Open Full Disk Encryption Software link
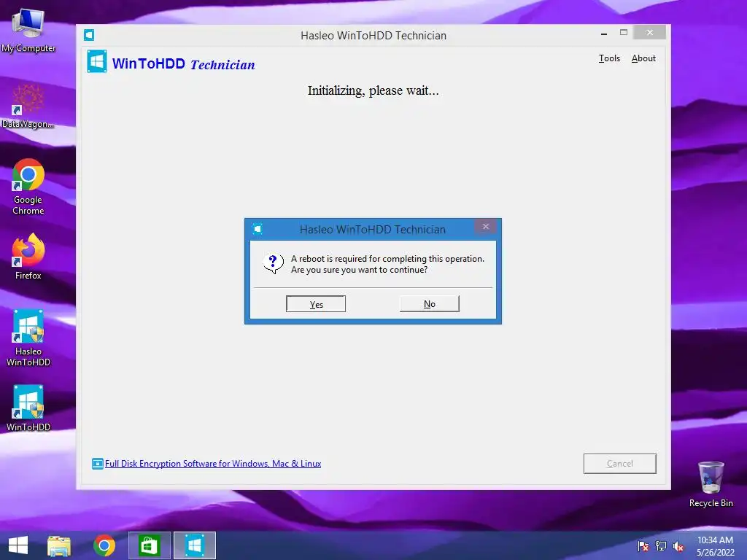Viewport: 747px width, 560px height. [213, 463]
